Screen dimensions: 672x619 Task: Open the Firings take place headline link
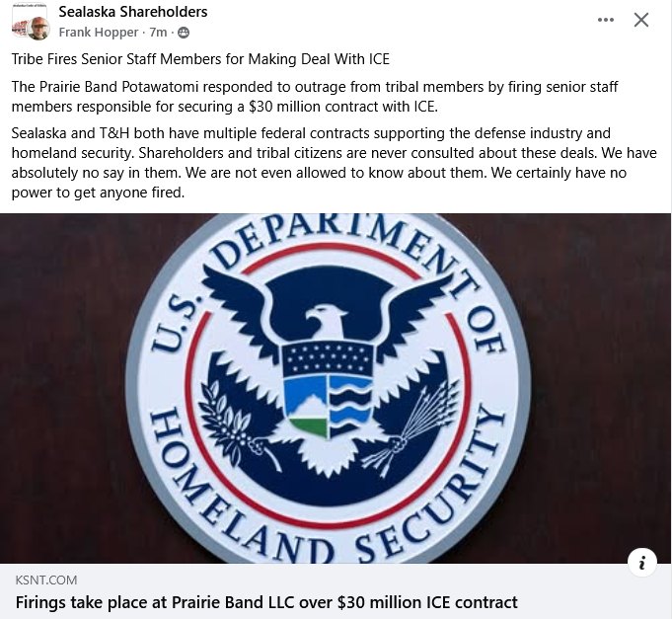[x=266, y=602]
